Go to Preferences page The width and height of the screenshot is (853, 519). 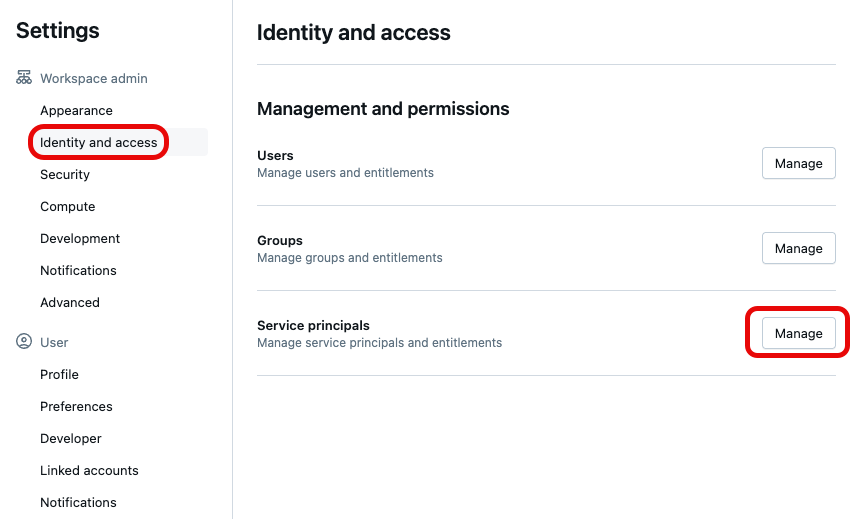76,406
